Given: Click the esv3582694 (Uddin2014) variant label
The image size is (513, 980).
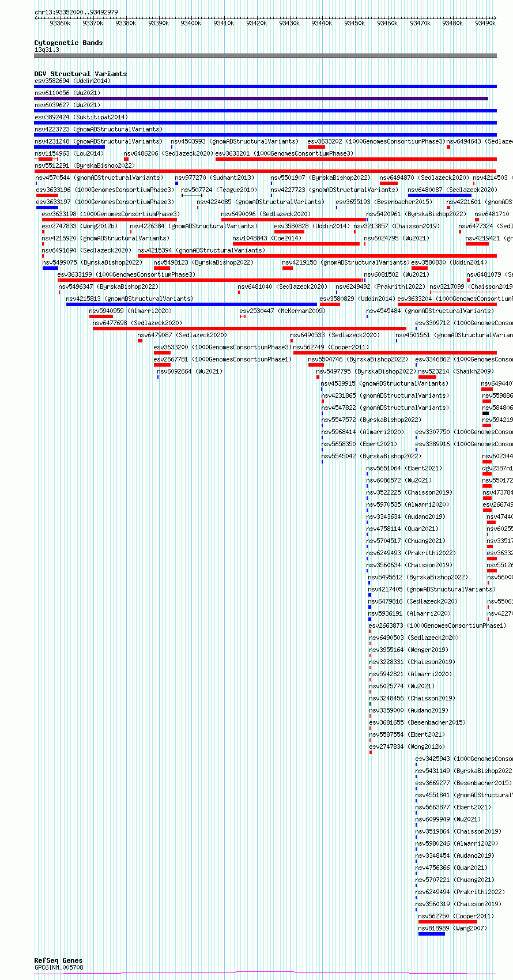Looking at the screenshot, I should point(73,81).
